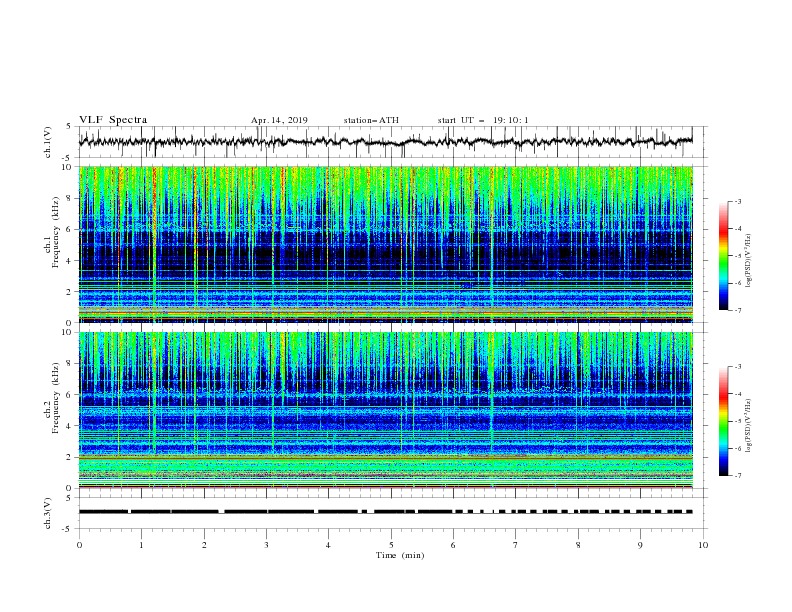Select the date 'Apr. 14, 2019'
The width and height of the screenshot is (792, 612).
(x=279, y=120)
